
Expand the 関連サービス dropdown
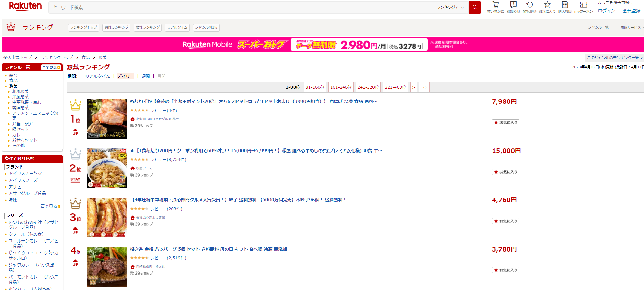click(x=632, y=27)
